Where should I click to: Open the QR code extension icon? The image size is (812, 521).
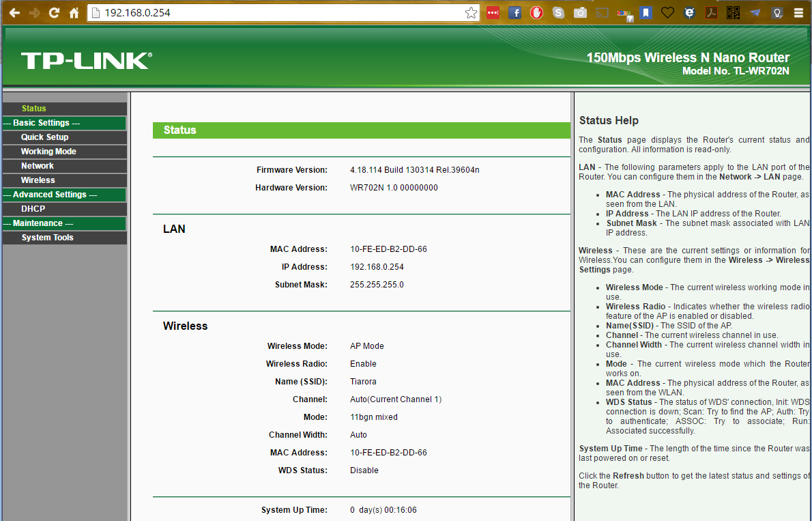coord(733,13)
